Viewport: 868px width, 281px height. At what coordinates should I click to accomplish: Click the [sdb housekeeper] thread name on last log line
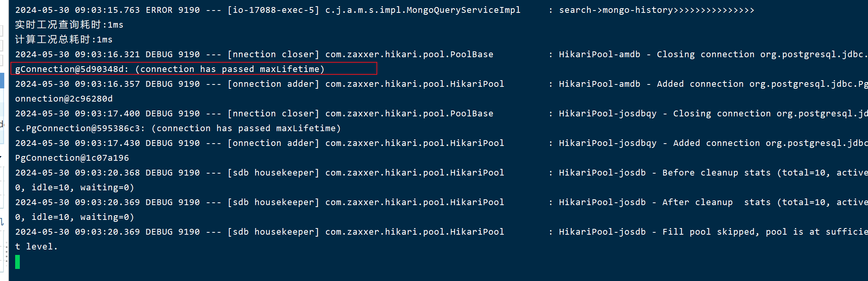pyautogui.click(x=273, y=232)
